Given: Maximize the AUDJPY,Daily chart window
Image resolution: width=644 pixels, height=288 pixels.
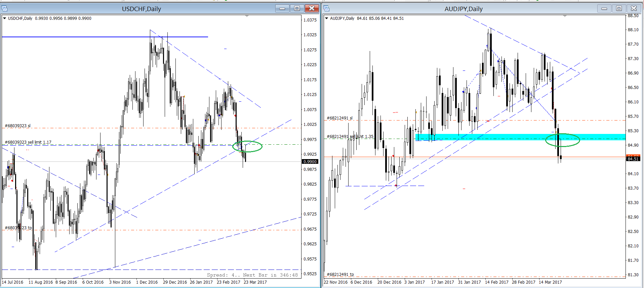Looking at the screenshot, I should coord(619,8).
